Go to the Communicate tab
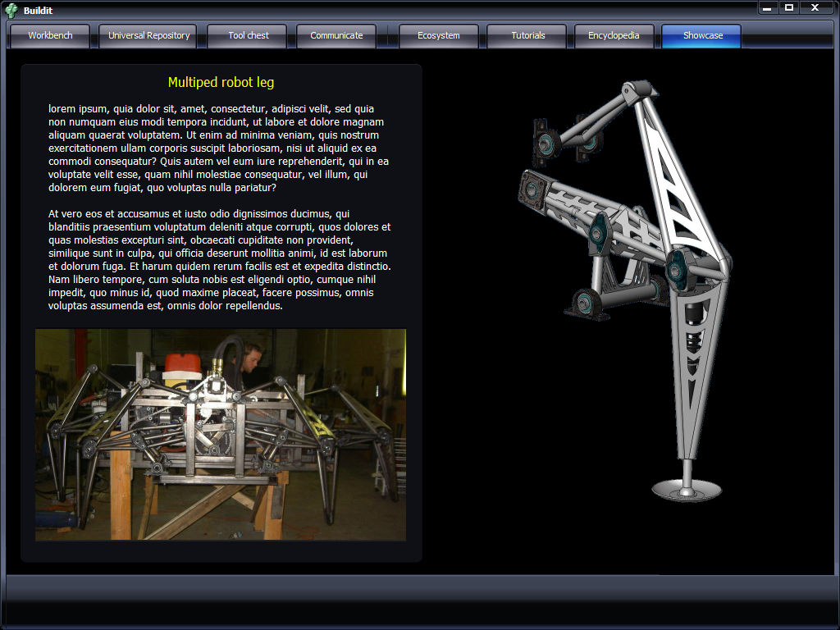 point(336,36)
